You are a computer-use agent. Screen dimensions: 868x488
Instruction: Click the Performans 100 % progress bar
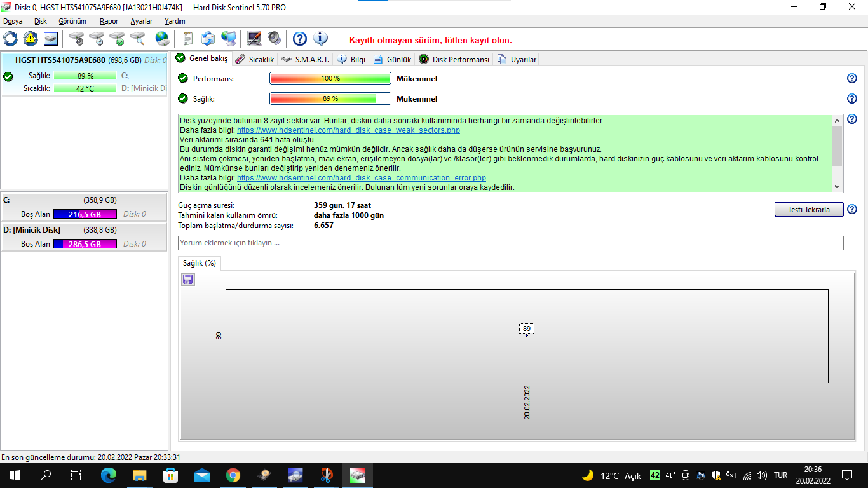pos(330,79)
